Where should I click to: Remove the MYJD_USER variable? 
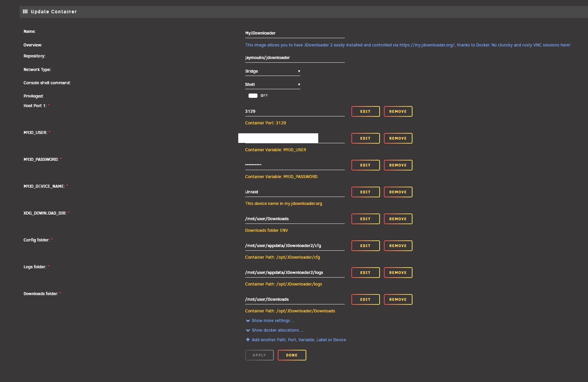point(398,138)
